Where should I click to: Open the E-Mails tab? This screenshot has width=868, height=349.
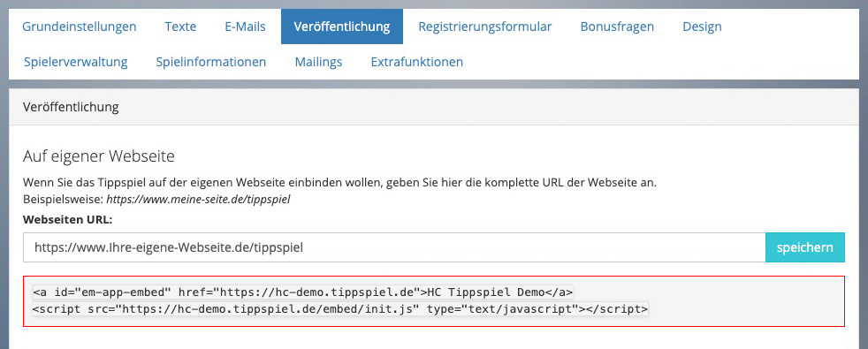[x=245, y=27]
